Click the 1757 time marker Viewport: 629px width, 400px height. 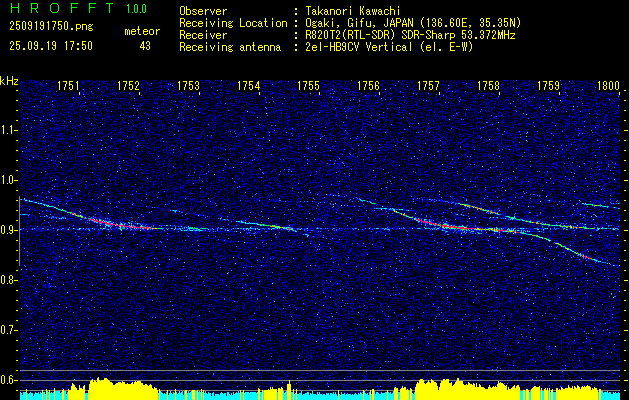tap(428, 85)
